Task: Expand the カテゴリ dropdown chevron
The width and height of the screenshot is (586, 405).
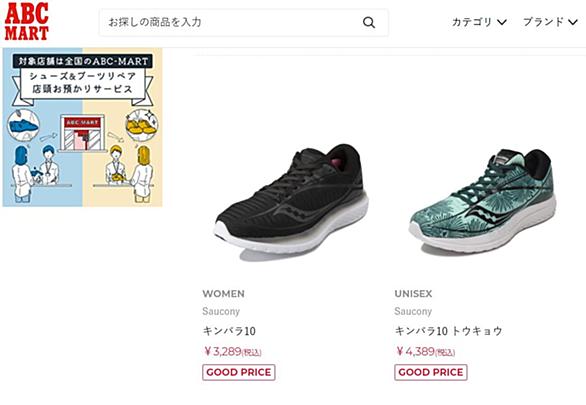Action: 502,22
